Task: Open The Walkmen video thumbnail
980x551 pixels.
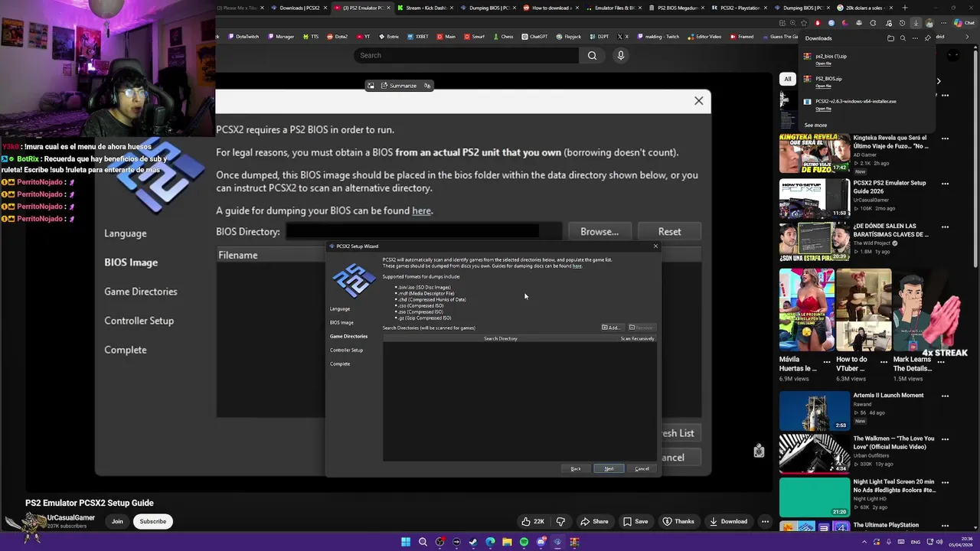Action: coord(814,455)
